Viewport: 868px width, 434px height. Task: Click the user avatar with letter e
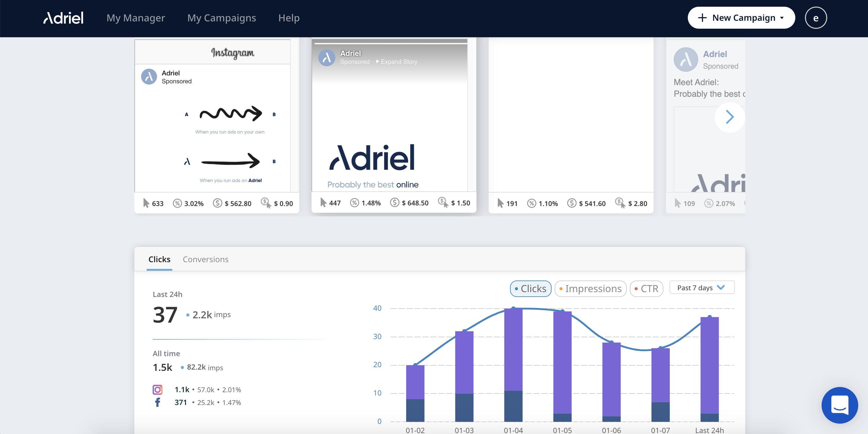(815, 18)
